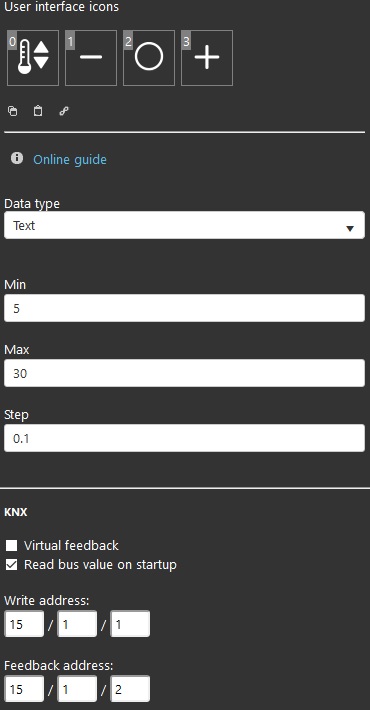
Task: Click the Data type dropdown arrow
Action: (350, 229)
